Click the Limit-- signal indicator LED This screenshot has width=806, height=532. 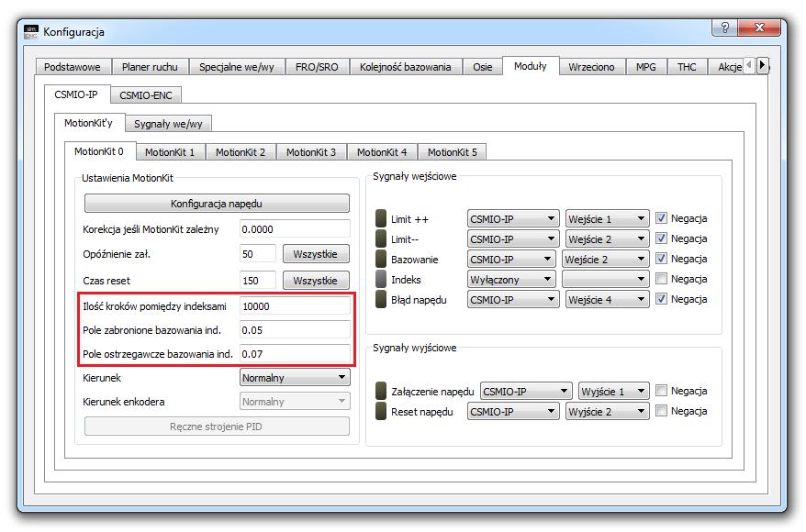click(x=380, y=238)
